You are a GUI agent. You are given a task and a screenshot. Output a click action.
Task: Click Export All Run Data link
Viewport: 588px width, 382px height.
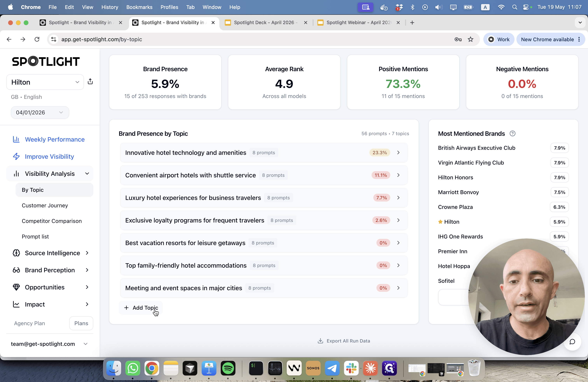[344, 341]
